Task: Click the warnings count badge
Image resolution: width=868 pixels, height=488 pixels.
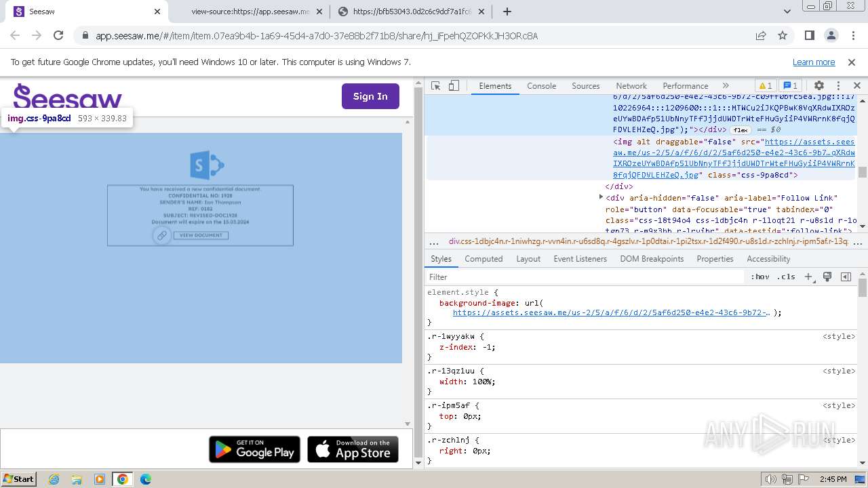Action: click(x=765, y=86)
